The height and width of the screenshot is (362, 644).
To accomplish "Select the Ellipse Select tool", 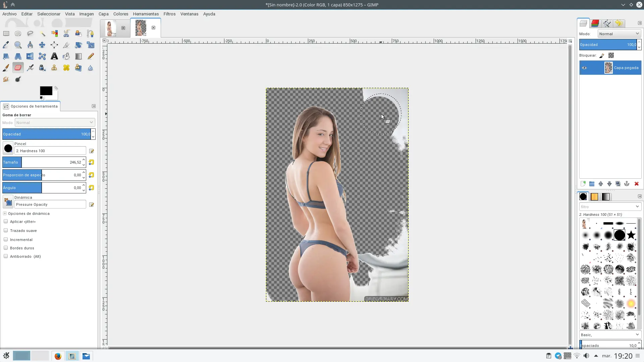I will click(18, 34).
